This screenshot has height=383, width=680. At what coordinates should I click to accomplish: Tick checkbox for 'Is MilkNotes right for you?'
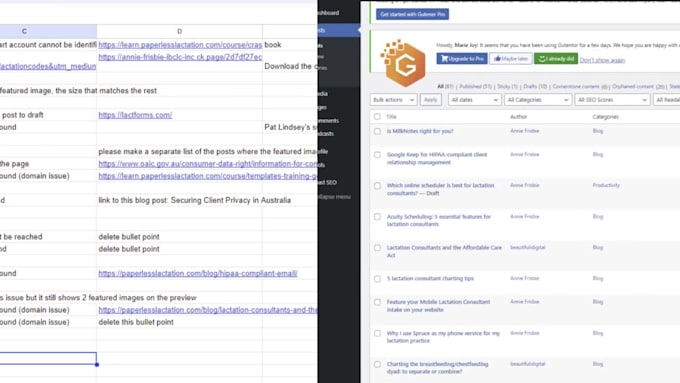coord(377,131)
